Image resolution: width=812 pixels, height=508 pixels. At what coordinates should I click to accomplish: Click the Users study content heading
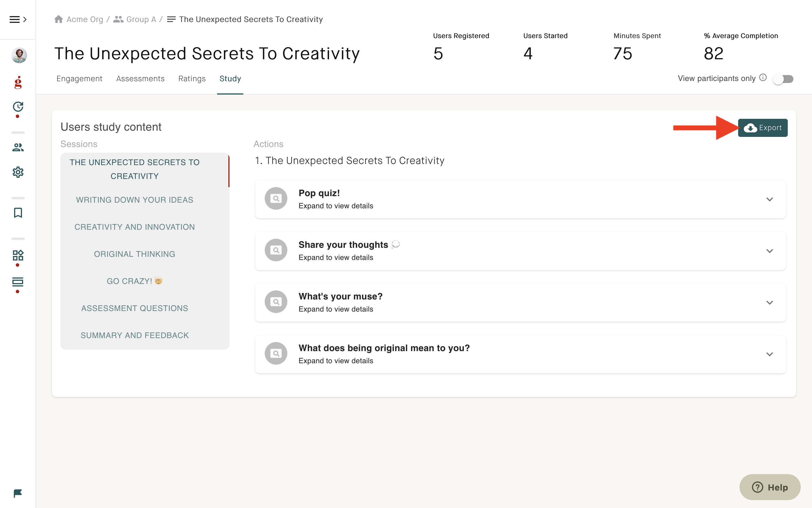[x=111, y=127]
